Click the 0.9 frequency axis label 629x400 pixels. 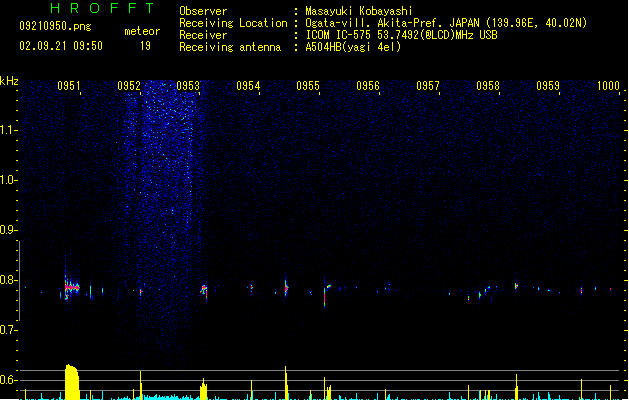point(8,230)
